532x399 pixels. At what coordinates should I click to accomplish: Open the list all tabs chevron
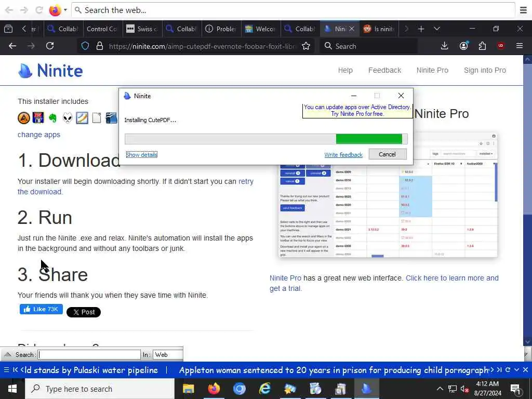436,29
